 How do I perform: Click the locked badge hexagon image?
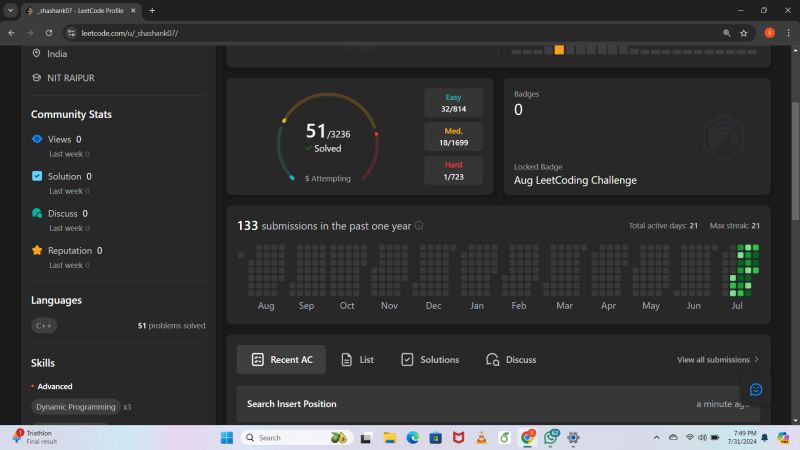click(x=724, y=138)
